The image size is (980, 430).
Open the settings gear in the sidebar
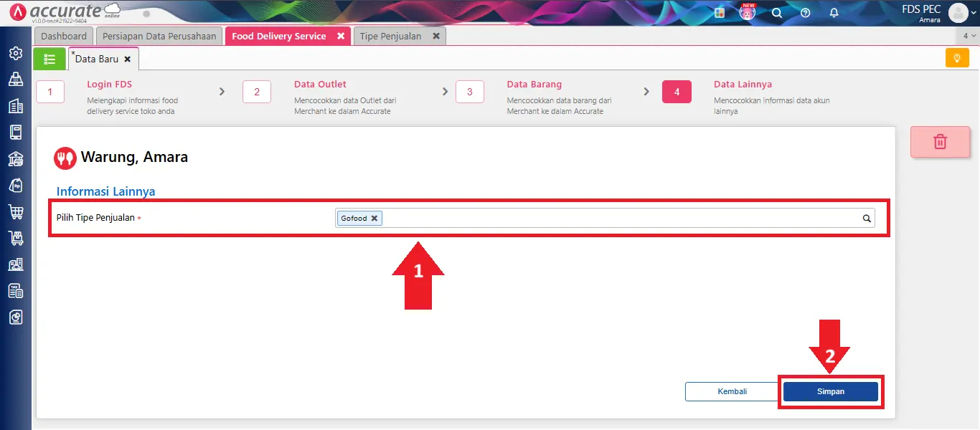coord(15,54)
